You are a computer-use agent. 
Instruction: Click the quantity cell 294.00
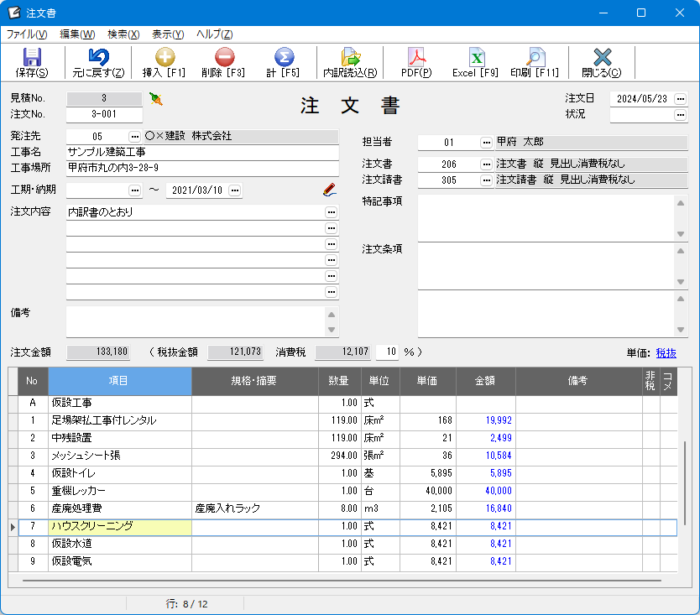tap(339, 456)
